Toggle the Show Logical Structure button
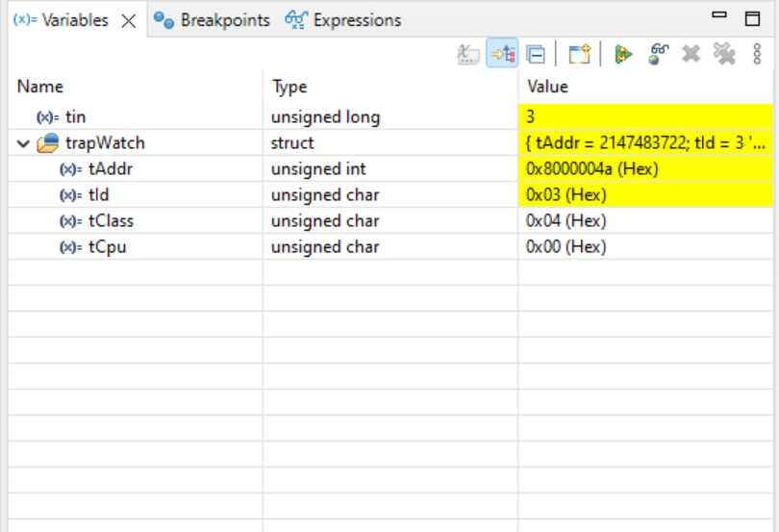 (501, 54)
